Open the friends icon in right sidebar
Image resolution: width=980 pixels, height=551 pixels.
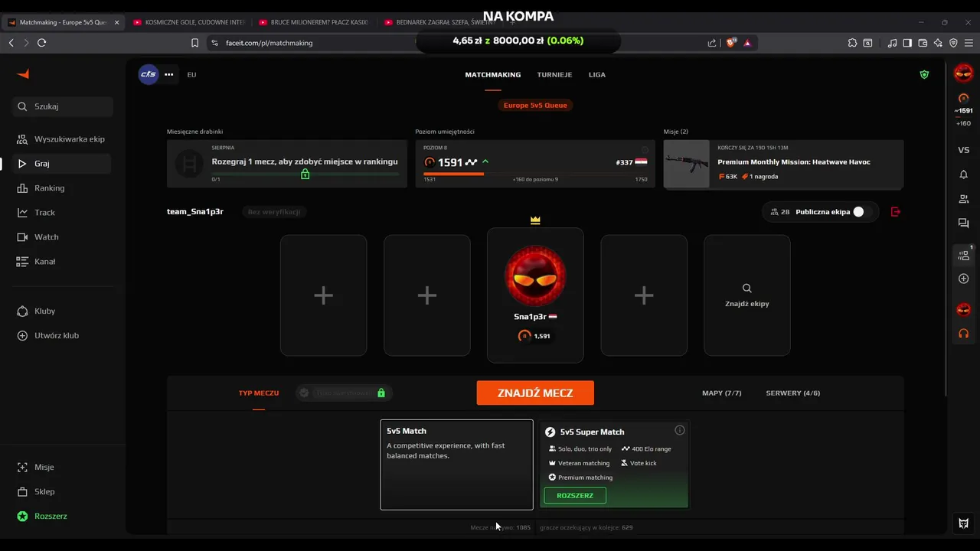pos(964,199)
